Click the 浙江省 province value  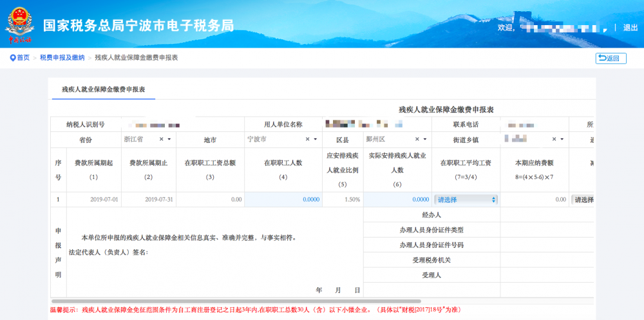pyautogui.click(x=133, y=139)
